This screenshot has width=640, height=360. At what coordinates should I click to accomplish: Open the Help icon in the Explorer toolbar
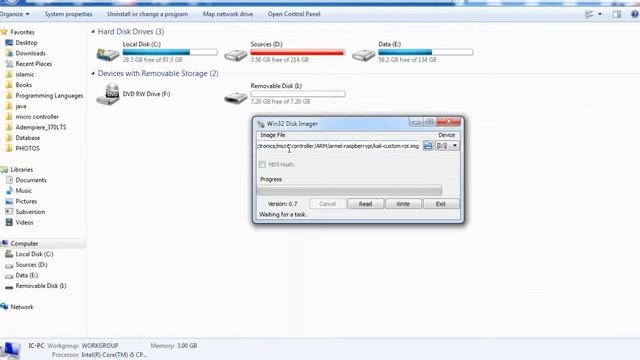pos(635,14)
